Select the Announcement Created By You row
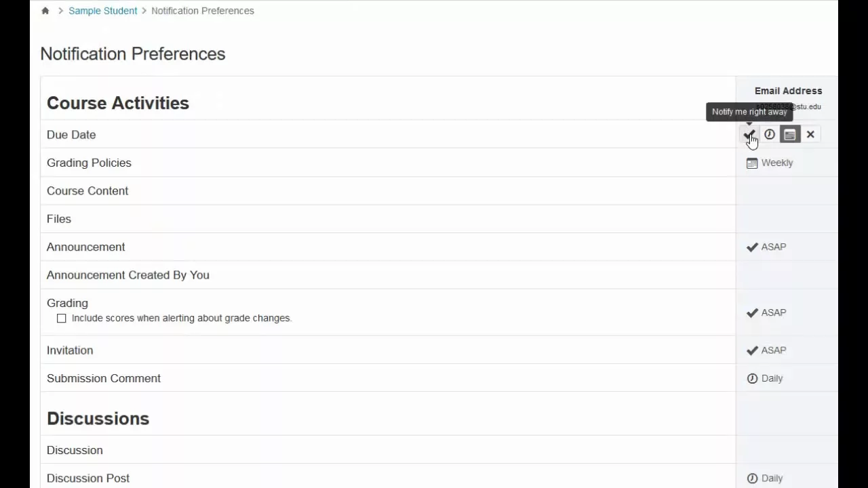 pyautogui.click(x=388, y=274)
